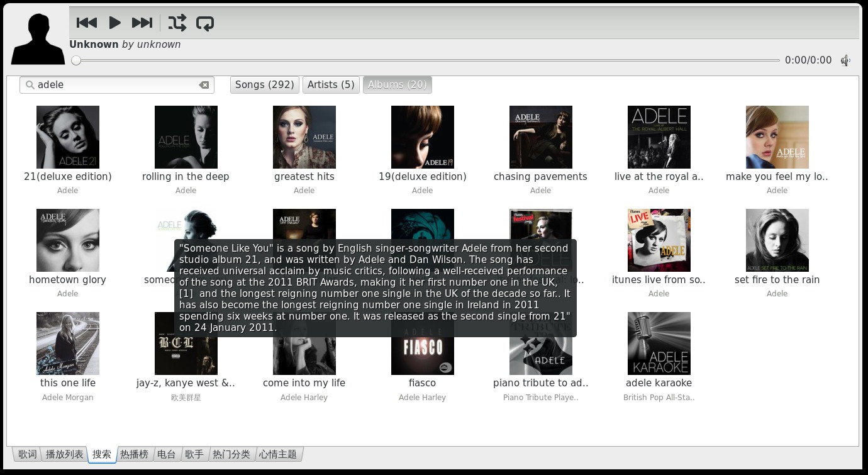Click the artist label British Pop All-Sta..
Screen dimensions: 868x475
[x=659, y=398]
